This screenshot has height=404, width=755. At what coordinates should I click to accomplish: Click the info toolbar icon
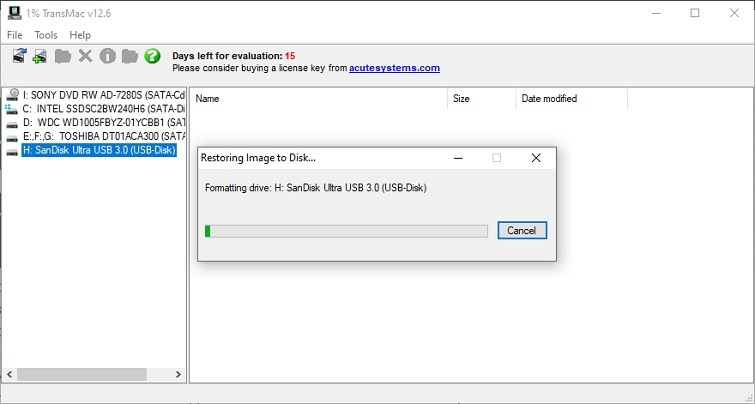coord(107,56)
